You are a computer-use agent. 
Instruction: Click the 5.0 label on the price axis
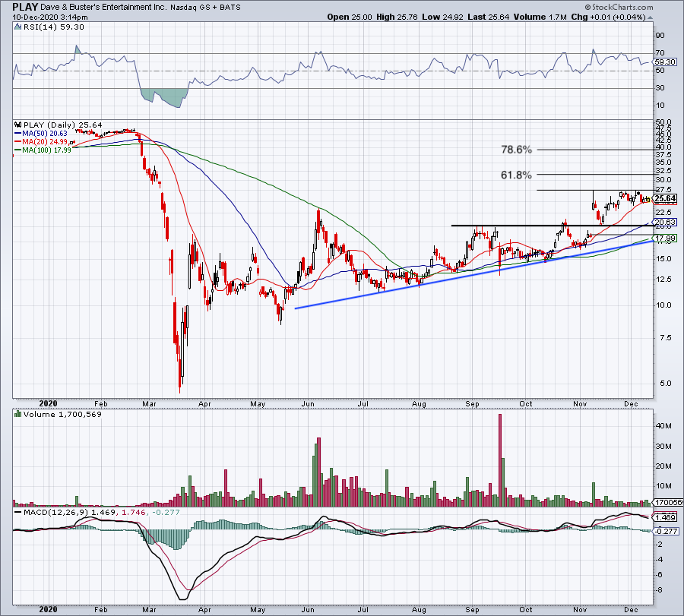point(664,384)
